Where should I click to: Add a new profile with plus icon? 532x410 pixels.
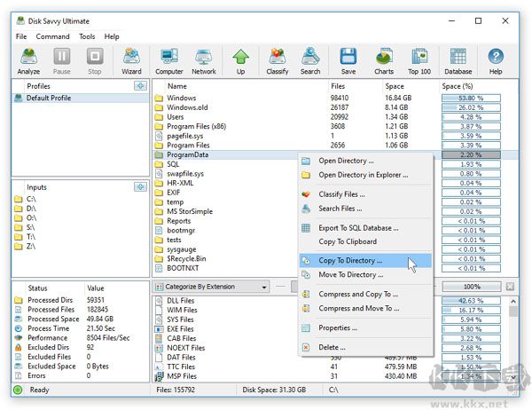[140, 86]
